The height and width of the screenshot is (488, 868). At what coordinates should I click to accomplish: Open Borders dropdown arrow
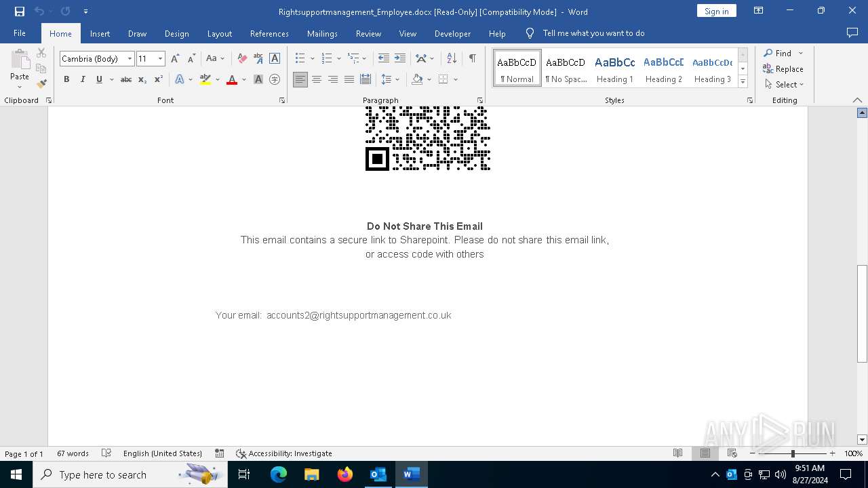pos(456,79)
